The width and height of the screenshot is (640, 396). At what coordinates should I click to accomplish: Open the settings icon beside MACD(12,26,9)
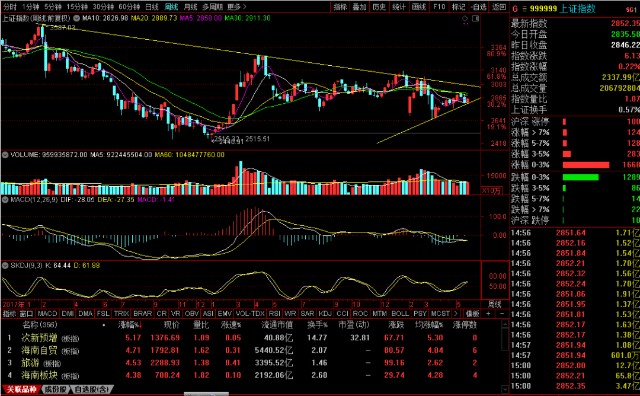[x=5, y=200]
